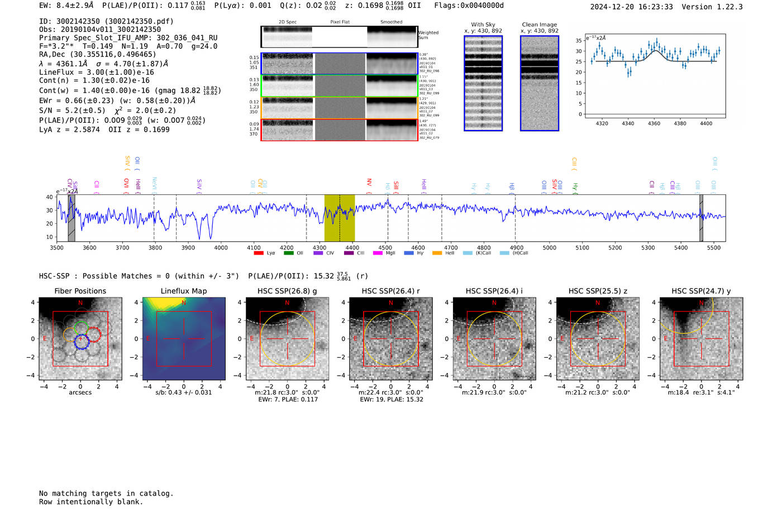Select the orange-framed 2D spectrum row
Viewport: 782px width, 532px height.
pos(340,108)
